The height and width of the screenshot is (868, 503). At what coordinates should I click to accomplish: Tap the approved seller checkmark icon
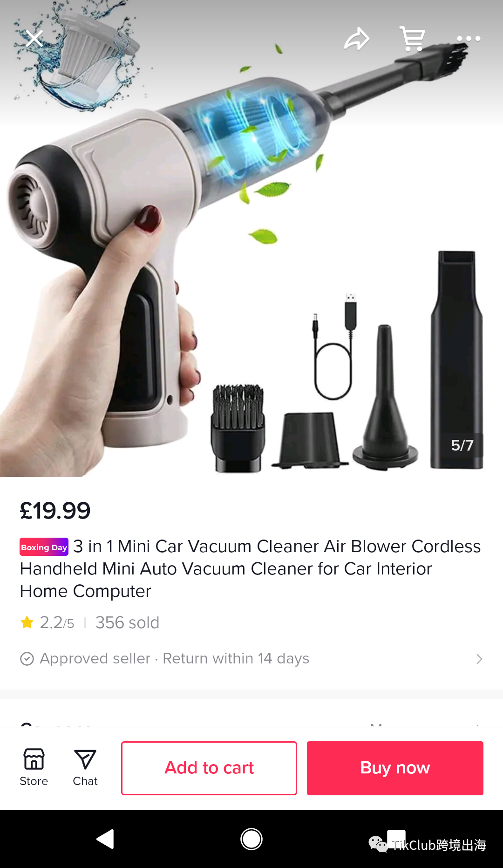27,659
